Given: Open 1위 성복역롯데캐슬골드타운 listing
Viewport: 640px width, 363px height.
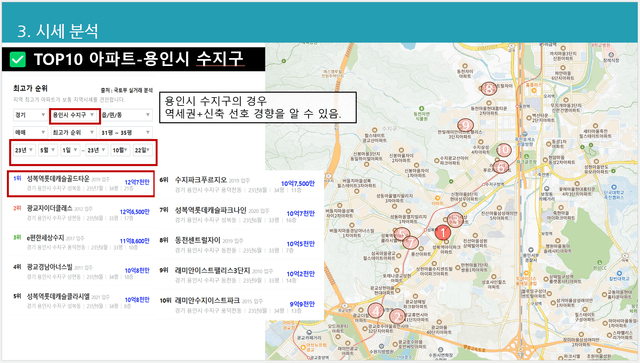Looking at the screenshot, I should 81,184.
